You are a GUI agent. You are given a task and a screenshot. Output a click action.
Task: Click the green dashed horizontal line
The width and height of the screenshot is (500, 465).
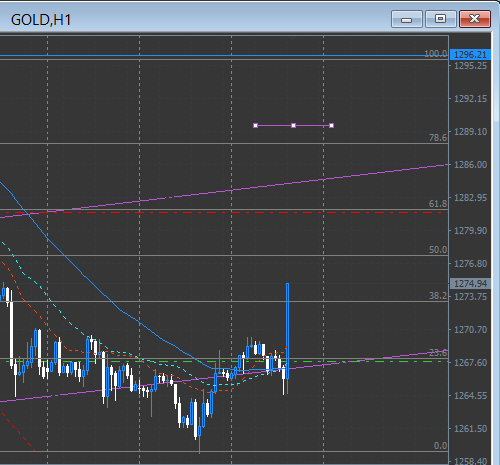click(227, 361)
